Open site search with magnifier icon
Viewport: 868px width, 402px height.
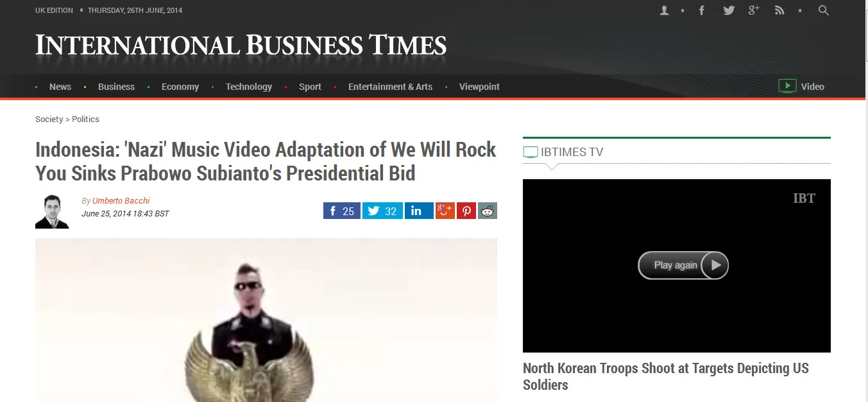[824, 10]
